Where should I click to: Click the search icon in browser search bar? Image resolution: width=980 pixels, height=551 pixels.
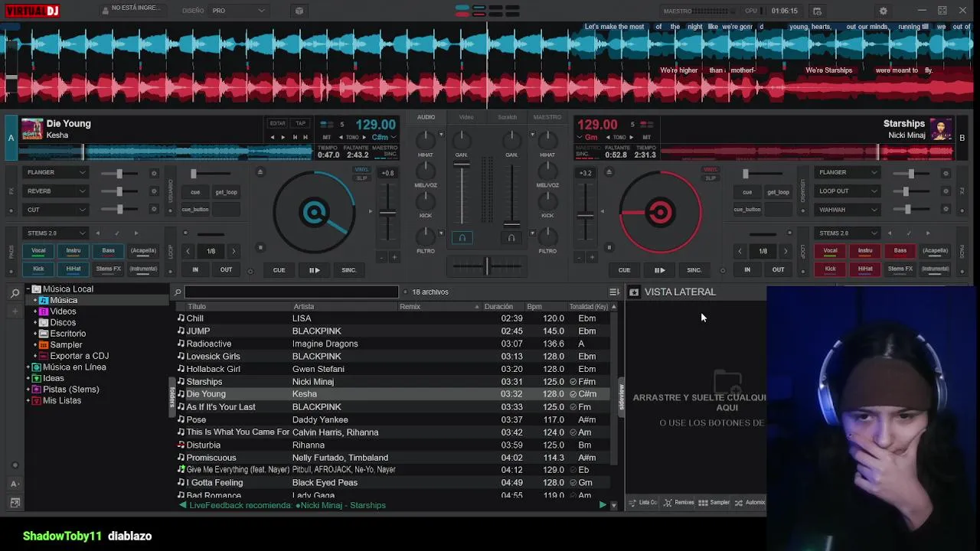tap(178, 292)
